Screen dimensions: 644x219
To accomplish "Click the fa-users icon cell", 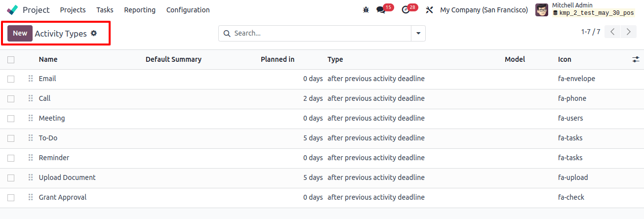I will point(570,118).
